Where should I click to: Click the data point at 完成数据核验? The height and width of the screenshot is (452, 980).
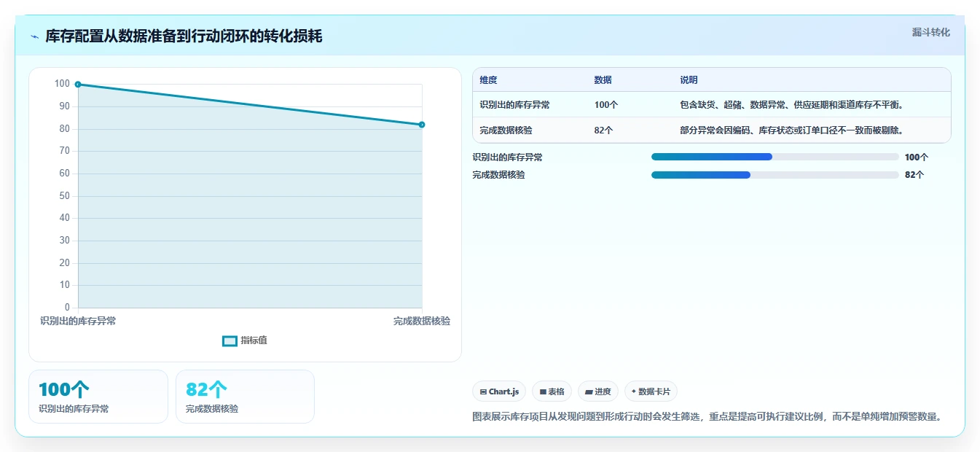click(x=422, y=125)
